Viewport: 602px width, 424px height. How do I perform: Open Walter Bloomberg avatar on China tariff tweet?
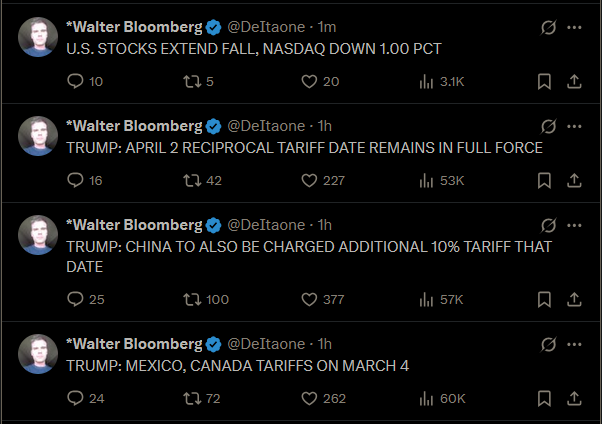(38, 235)
